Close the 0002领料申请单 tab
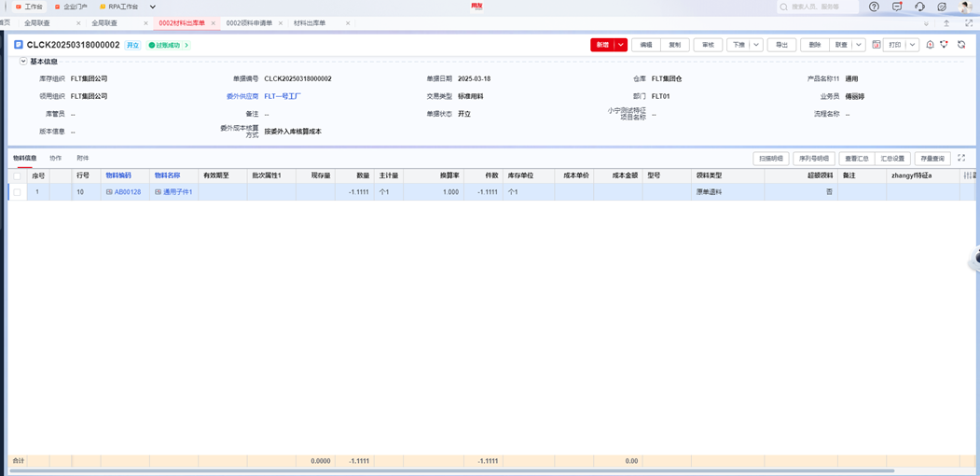980x476 pixels. point(281,23)
